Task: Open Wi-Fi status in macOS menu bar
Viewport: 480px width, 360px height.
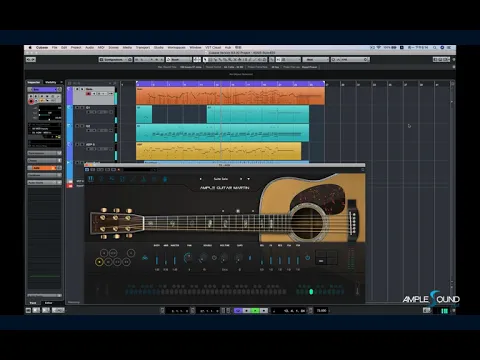Action: [x=378, y=48]
